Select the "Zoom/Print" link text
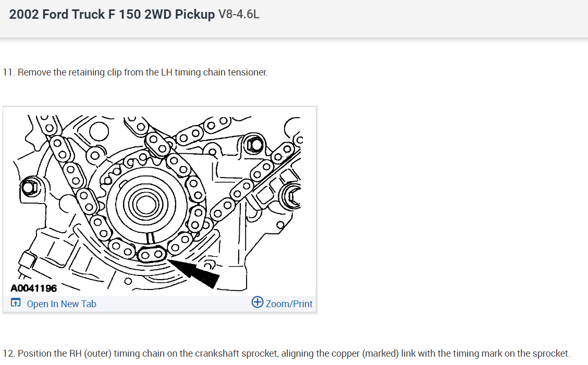The image size is (588, 365). coord(289,304)
